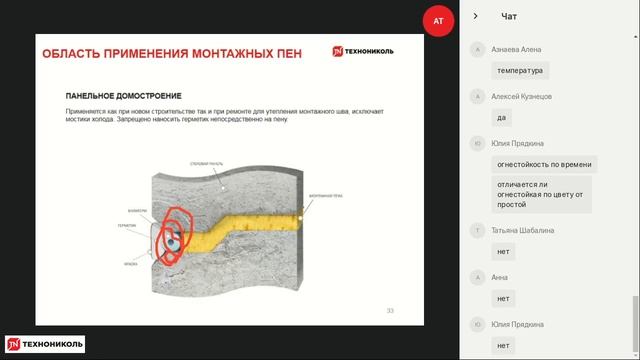Collapse the chat panel with the chevron
Screen dimensions: 640x360
(476, 16)
